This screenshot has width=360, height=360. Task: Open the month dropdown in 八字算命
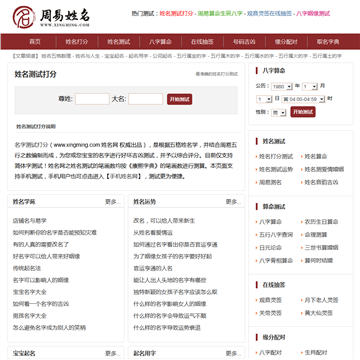click(x=310, y=87)
